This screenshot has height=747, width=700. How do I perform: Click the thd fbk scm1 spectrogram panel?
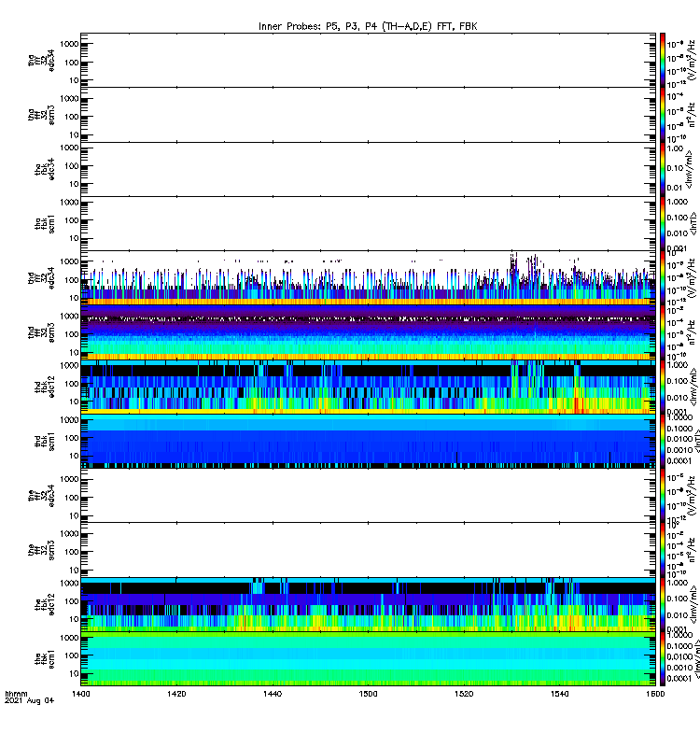pyautogui.click(x=368, y=441)
